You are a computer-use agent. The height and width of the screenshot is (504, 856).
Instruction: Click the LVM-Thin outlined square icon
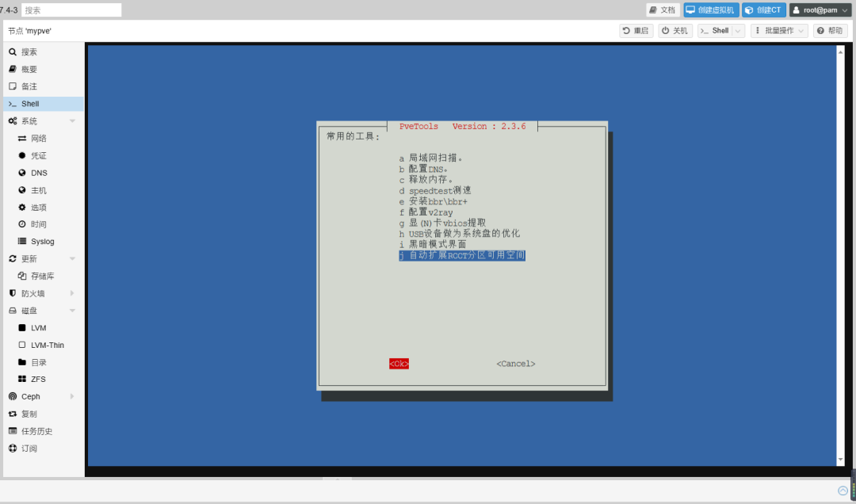click(x=22, y=345)
